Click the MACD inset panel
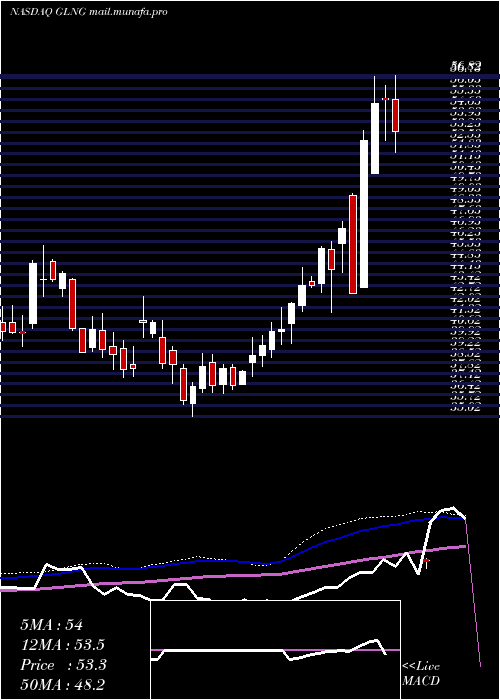 point(275,650)
